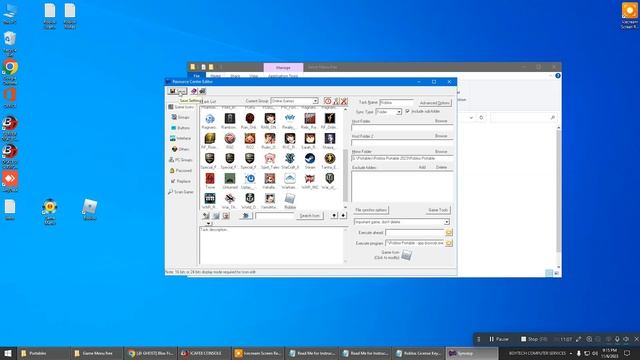Viewport: 640px width, 360px height.
Task: Open the Interface section in sidebar
Action: pyautogui.click(x=181, y=138)
